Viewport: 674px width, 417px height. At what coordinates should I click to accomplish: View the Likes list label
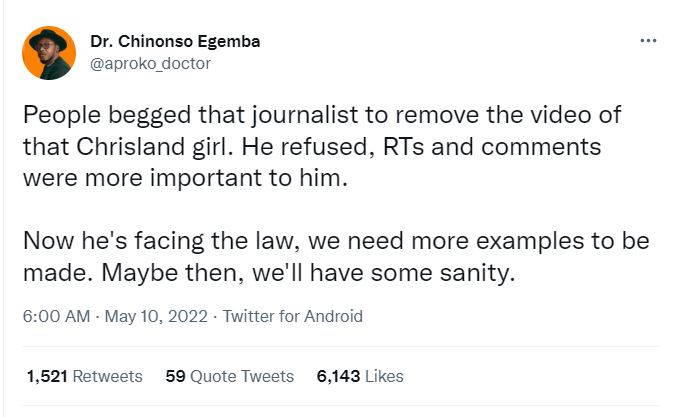click(385, 377)
